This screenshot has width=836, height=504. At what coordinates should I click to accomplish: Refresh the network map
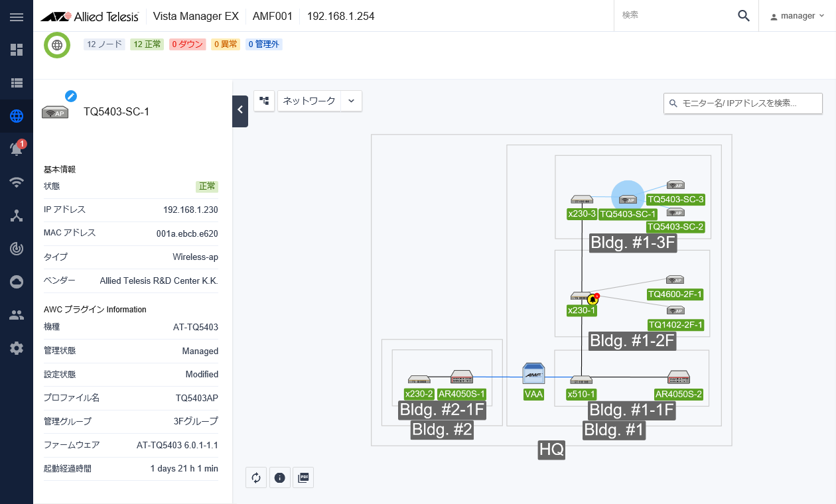(256, 477)
